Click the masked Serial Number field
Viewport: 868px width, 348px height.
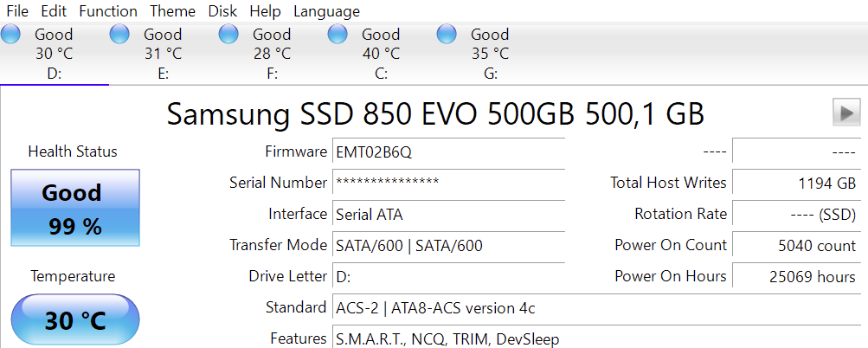pos(448,183)
